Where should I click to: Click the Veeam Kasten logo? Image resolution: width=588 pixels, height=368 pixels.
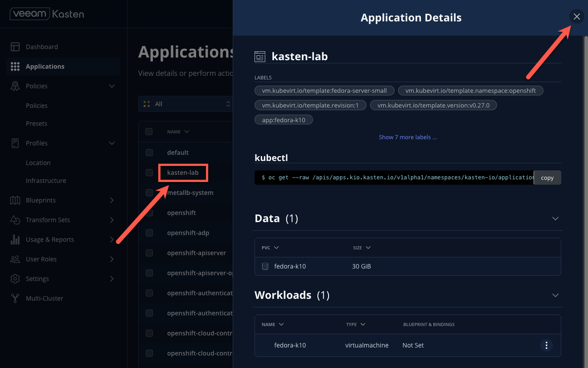(47, 14)
